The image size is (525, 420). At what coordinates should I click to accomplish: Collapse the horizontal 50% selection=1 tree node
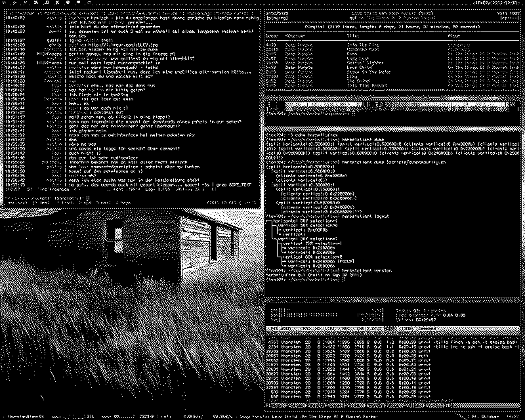pyautogui.click(x=305, y=221)
